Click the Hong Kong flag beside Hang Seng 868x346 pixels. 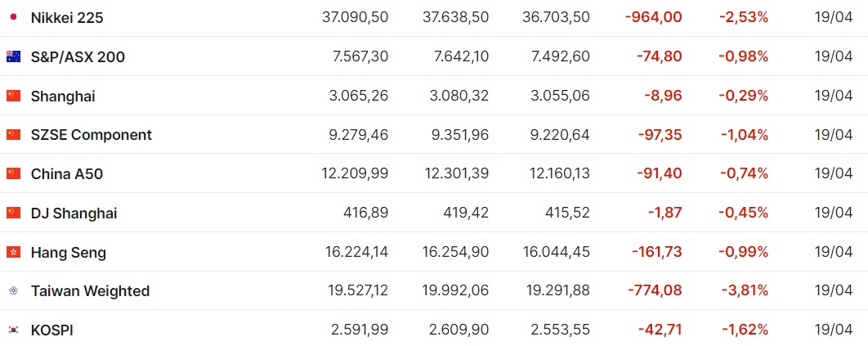pyautogui.click(x=13, y=253)
